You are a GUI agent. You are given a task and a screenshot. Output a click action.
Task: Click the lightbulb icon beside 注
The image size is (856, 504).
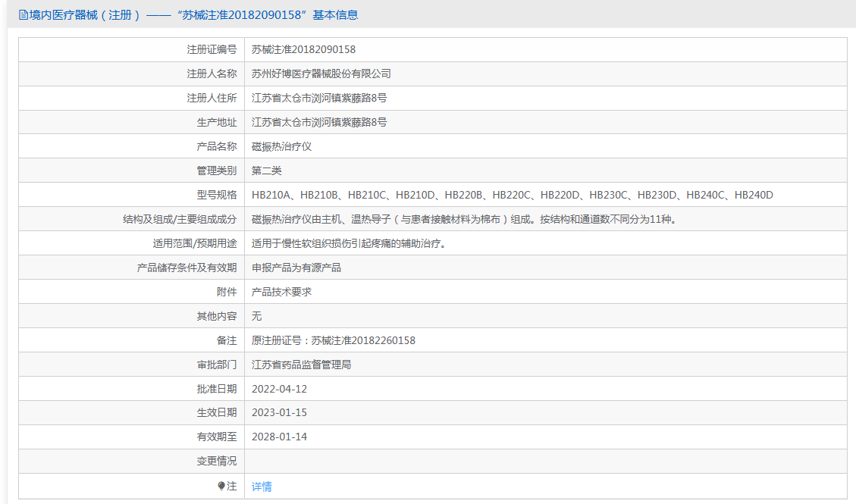(x=221, y=486)
